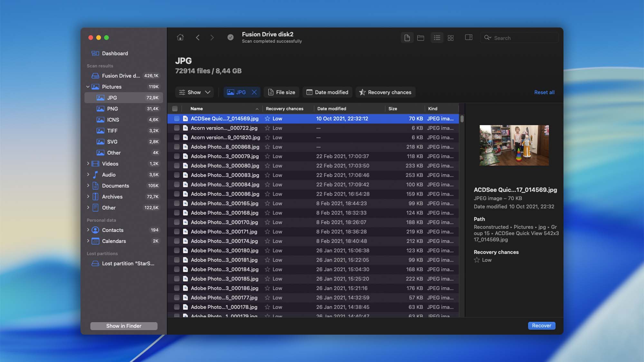Remove JPG filter with X icon
Screen dimensions: 644x362
[x=254, y=92]
